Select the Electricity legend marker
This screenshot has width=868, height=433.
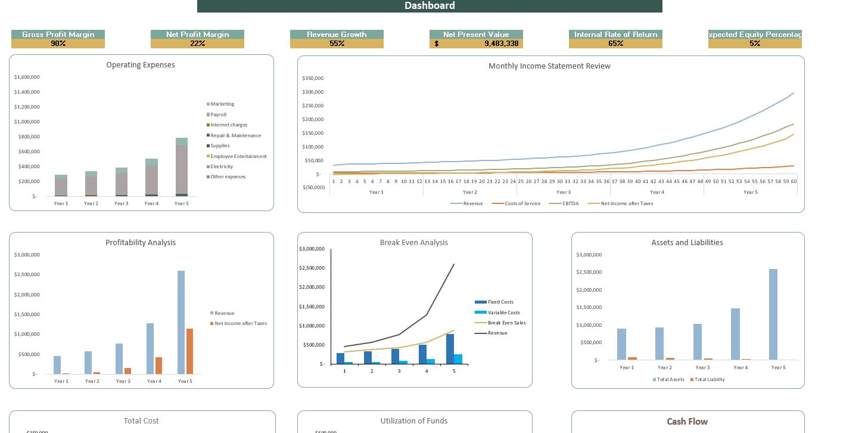207,166
